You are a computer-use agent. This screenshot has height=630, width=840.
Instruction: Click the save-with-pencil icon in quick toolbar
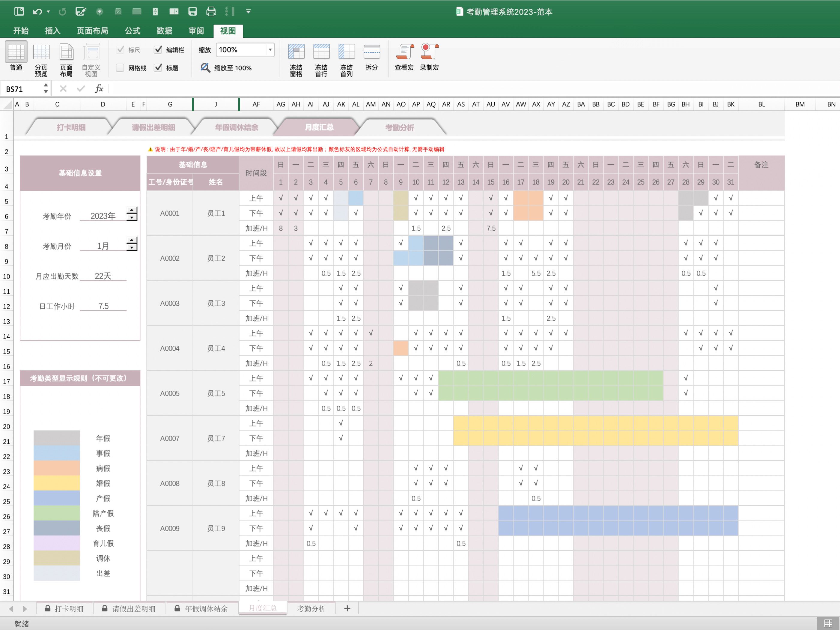tap(81, 11)
